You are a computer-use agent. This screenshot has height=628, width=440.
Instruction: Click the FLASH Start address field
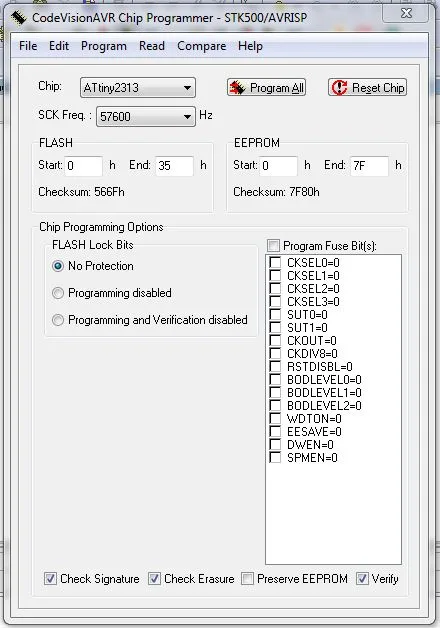tap(84, 166)
